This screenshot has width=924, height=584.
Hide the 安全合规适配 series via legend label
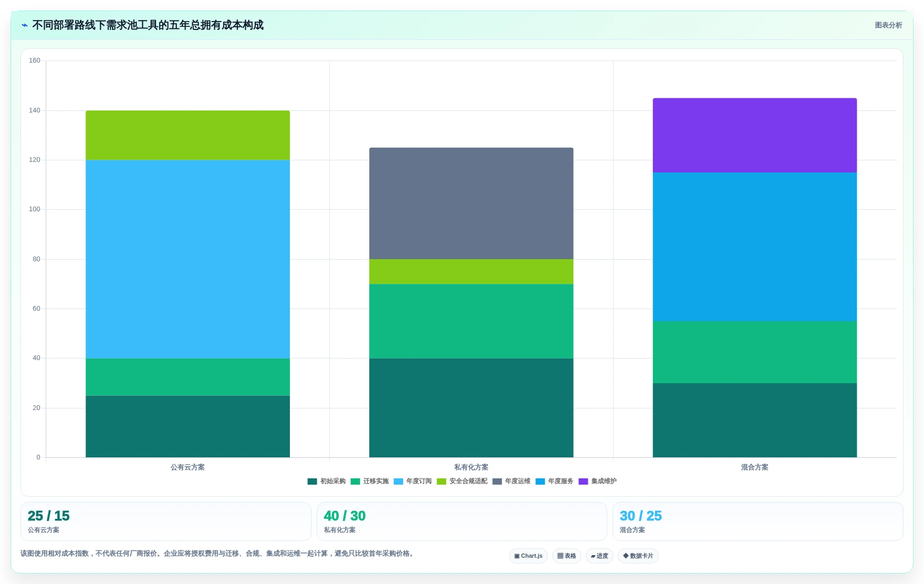(468, 481)
